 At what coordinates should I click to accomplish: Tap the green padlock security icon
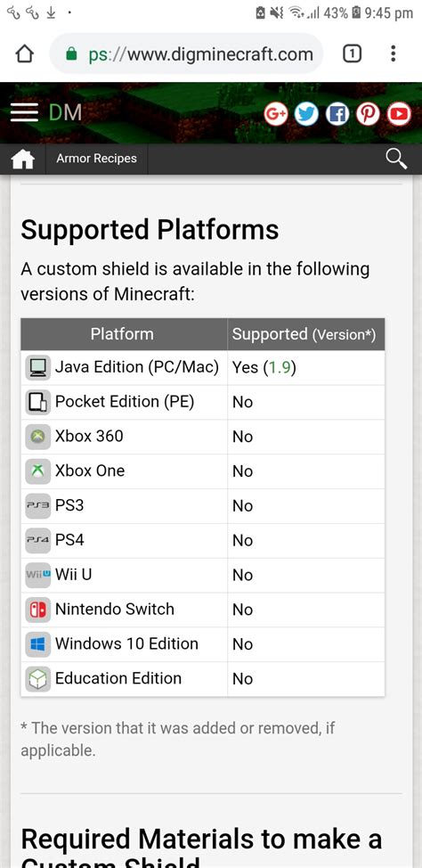(71, 54)
